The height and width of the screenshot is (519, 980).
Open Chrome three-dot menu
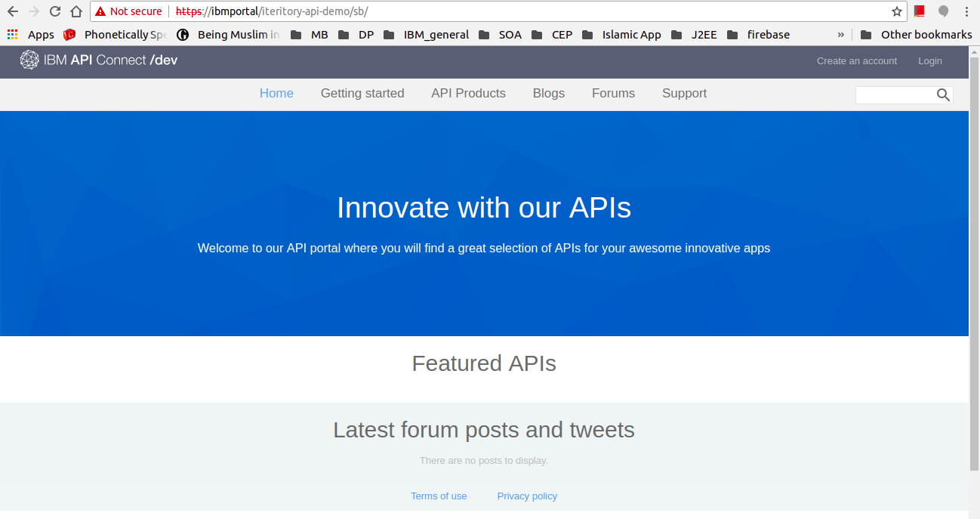point(966,11)
